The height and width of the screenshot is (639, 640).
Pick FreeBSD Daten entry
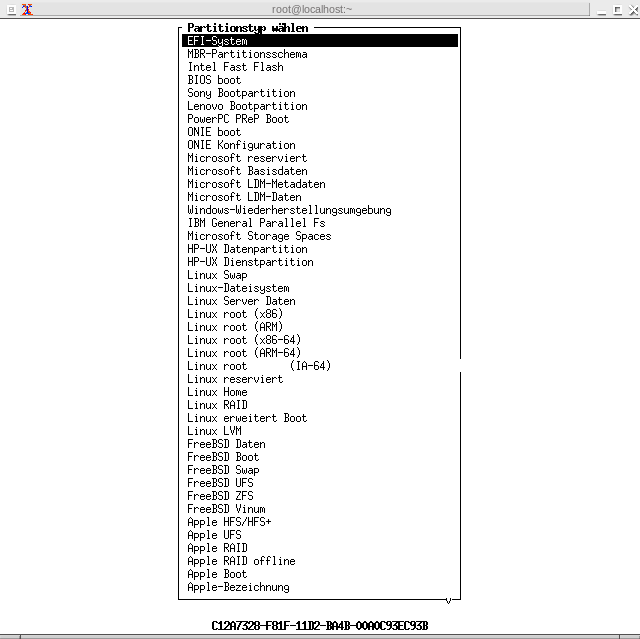tap(227, 444)
